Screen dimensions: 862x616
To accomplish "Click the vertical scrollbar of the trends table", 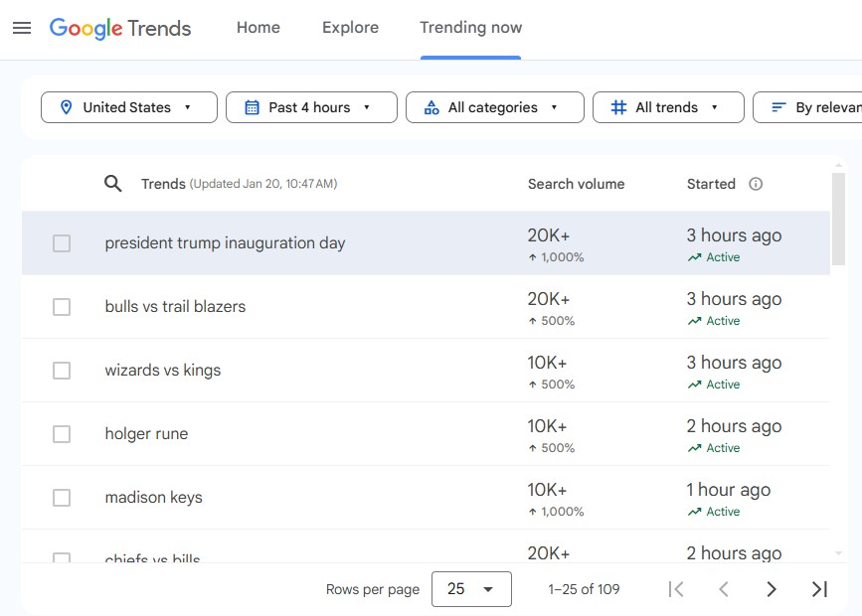I will tap(838, 219).
